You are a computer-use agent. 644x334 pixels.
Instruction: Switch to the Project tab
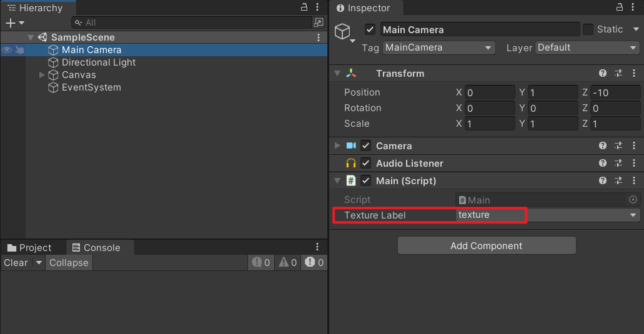point(29,248)
